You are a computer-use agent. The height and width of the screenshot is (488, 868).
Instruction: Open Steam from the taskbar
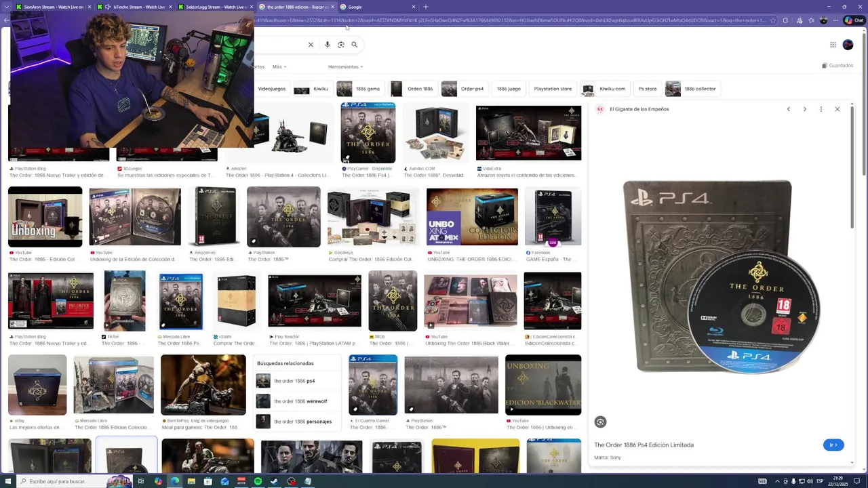tap(274, 481)
